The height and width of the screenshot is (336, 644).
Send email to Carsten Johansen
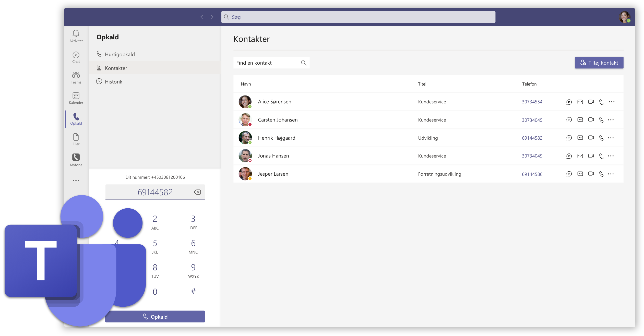pyautogui.click(x=580, y=120)
